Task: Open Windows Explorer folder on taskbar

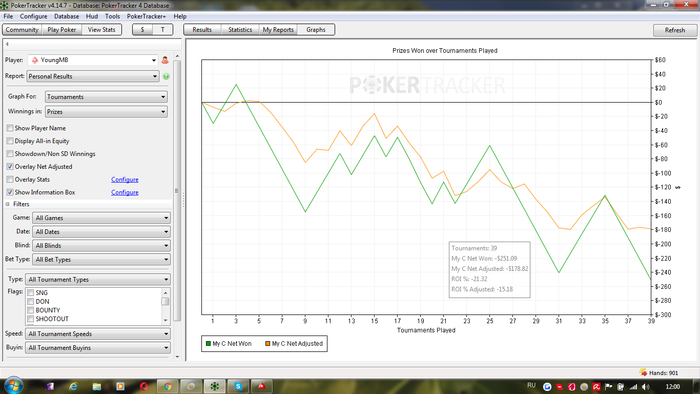Action: tap(96, 386)
